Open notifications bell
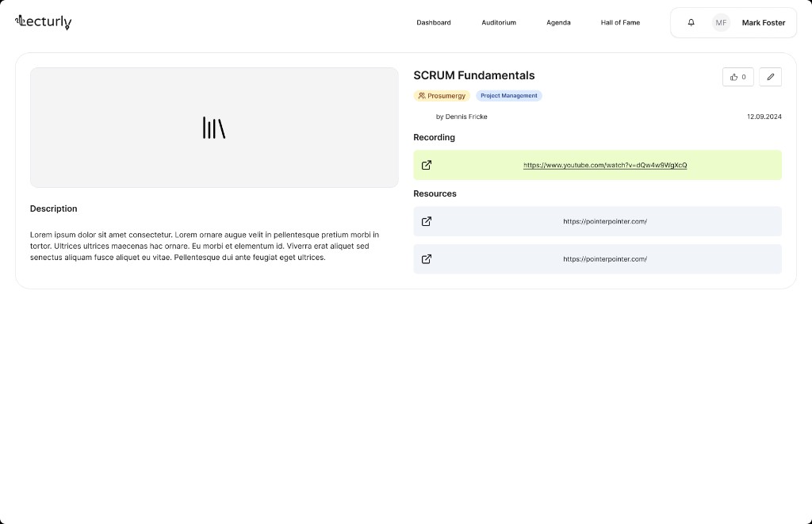The image size is (812, 524). (x=691, y=22)
